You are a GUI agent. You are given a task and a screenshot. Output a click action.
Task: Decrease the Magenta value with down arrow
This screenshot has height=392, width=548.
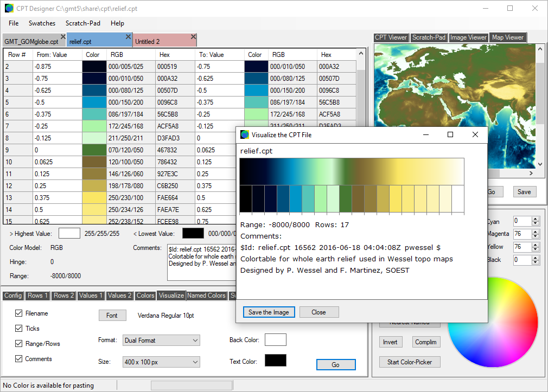click(x=535, y=236)
